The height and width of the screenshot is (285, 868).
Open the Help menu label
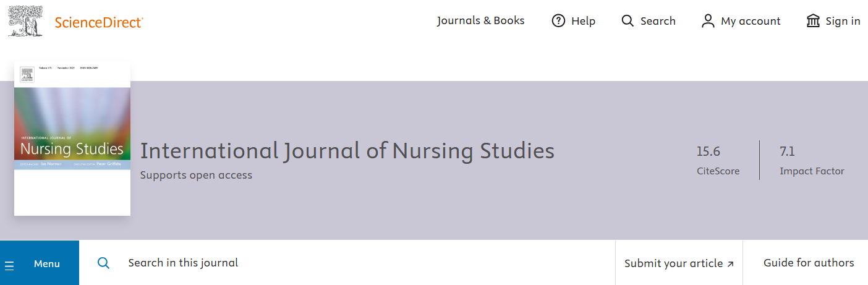(583, 21)
